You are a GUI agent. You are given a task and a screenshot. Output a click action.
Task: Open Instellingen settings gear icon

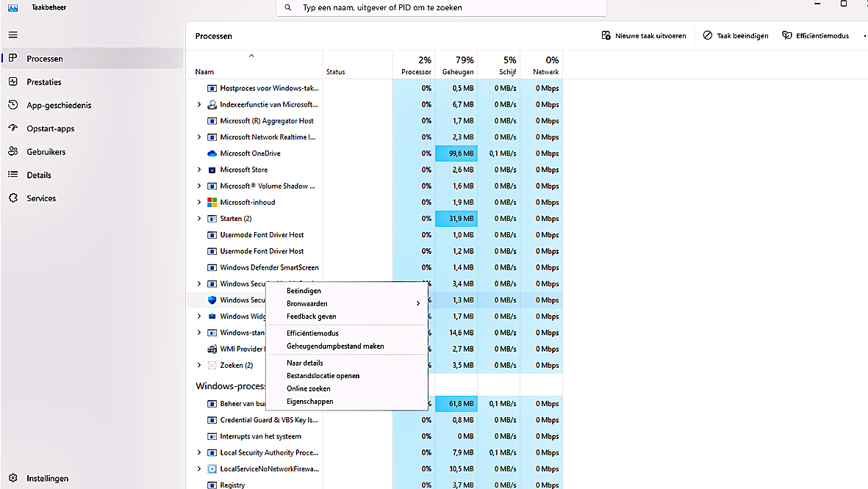(x=13, y=478)
